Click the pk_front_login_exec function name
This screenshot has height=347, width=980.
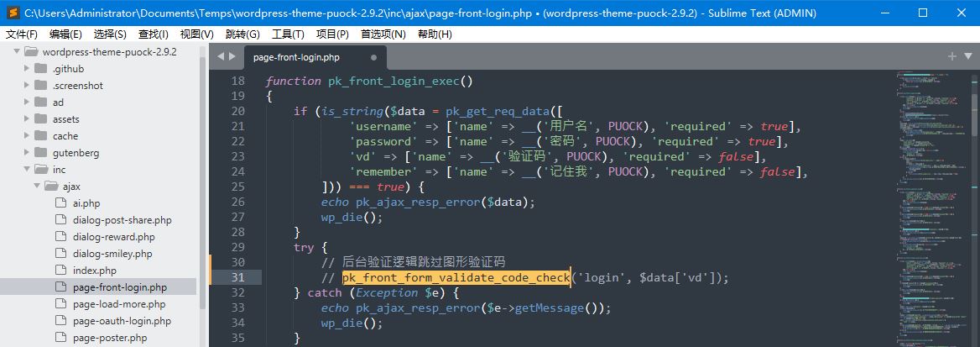(x=394, y=81)
